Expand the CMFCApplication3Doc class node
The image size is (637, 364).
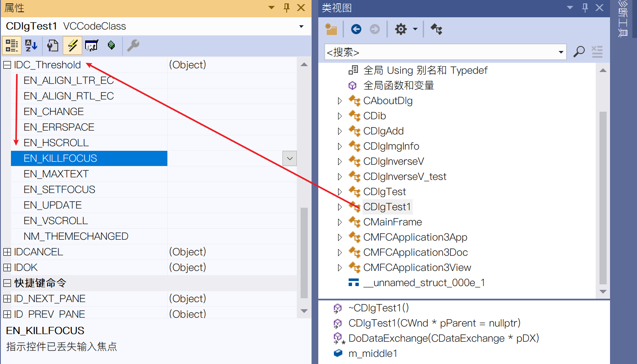pyautogui.click(x=340, y=252)
